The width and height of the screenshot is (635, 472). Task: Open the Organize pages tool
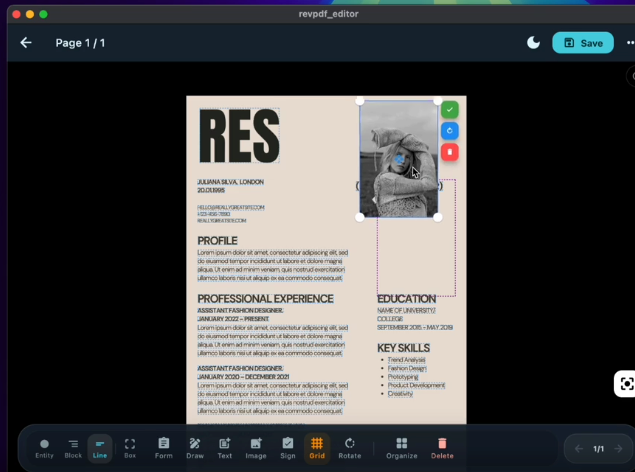click(x=401, y=447)
